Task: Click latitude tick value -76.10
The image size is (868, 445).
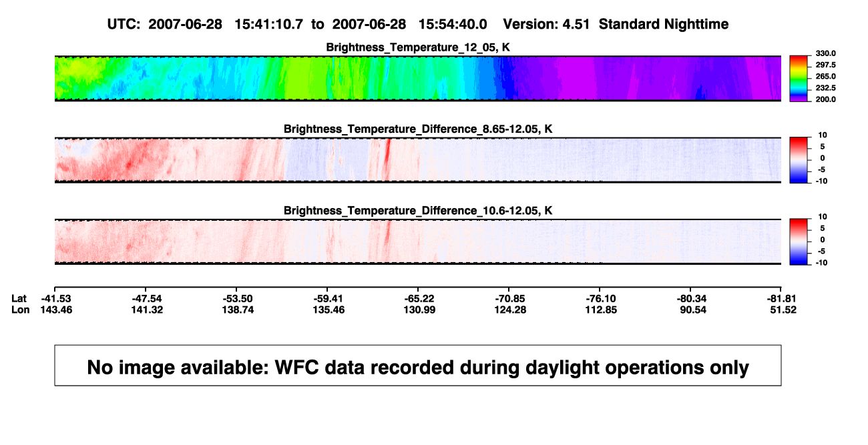Action: [600, 298]
